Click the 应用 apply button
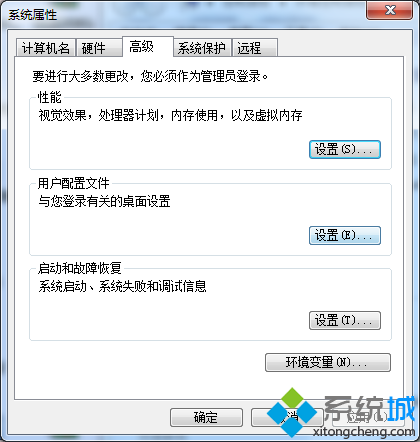The image size is (420, 442). [x=368, y=417]
